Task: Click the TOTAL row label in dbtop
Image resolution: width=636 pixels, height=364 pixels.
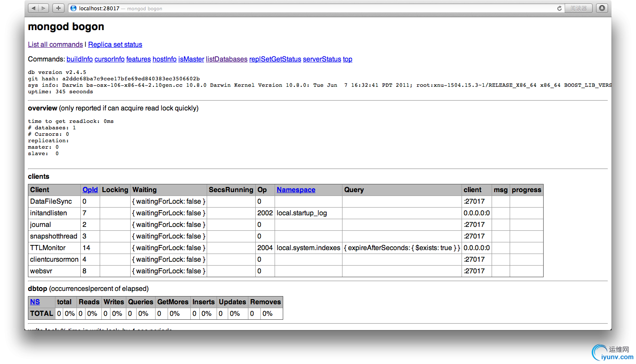Action: (42, 313)
